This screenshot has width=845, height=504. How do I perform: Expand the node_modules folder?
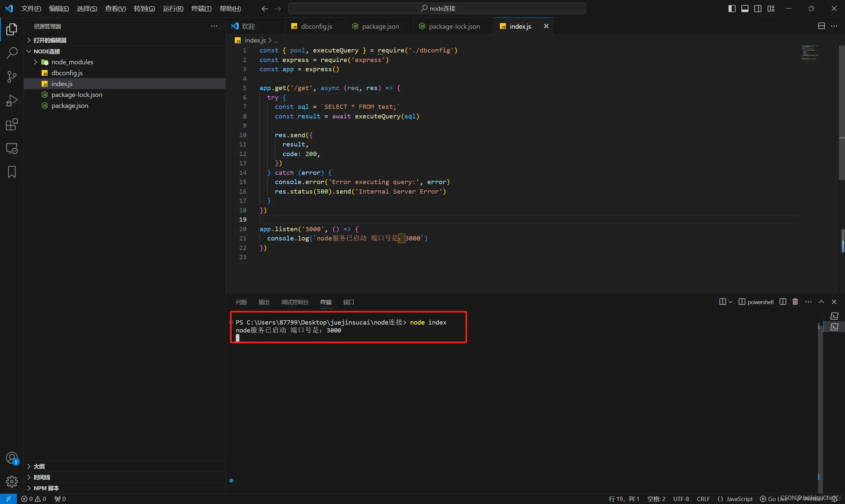pos(72,62)
